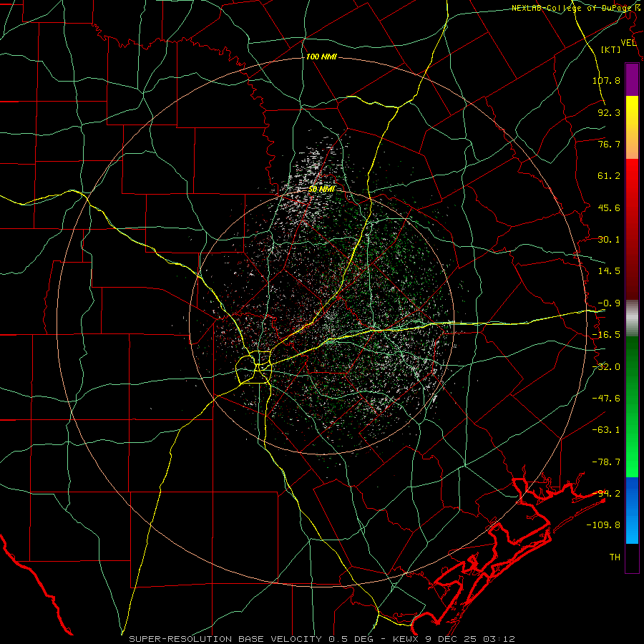Screen dimensions: 644x644
Task: Select the 107.8 value on velocity scale
Action: (x=606, y=80)
